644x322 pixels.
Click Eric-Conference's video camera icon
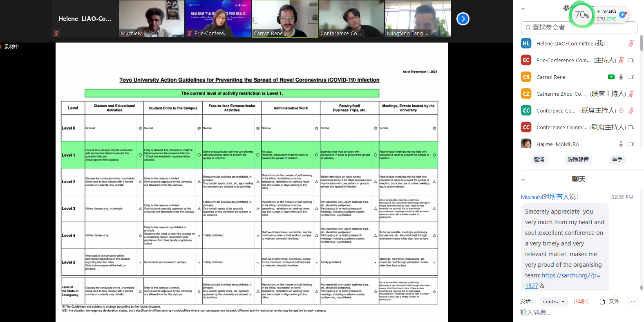coord(631,60)
